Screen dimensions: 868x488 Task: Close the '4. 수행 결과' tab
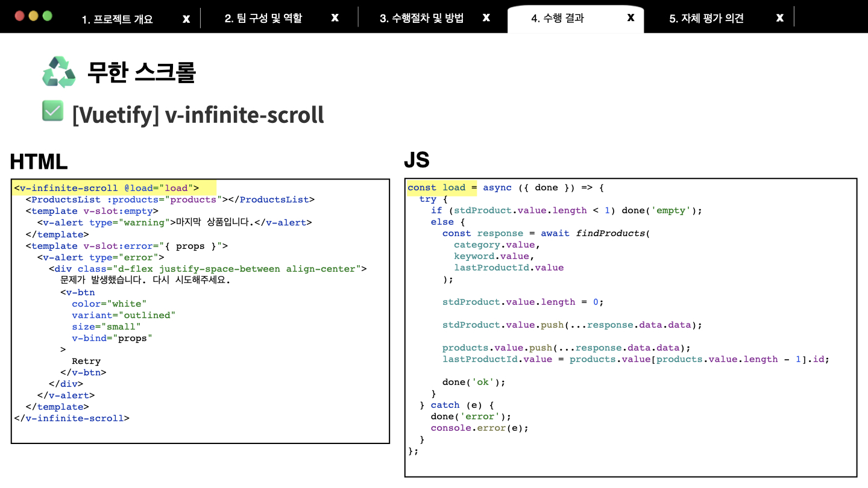coord(631,17)
